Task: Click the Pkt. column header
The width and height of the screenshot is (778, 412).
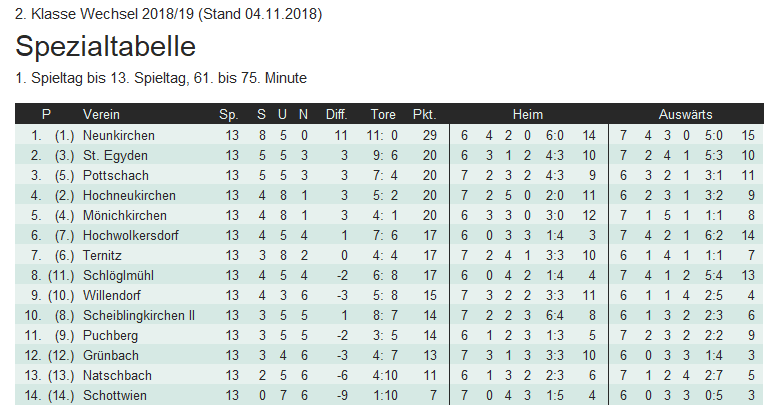Action: pos(424,114)
